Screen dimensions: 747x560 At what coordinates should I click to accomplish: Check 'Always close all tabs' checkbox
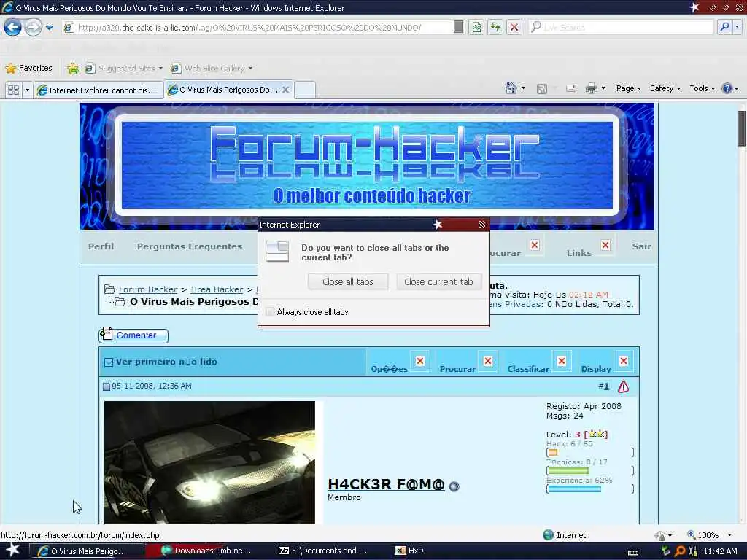point(270,312)
